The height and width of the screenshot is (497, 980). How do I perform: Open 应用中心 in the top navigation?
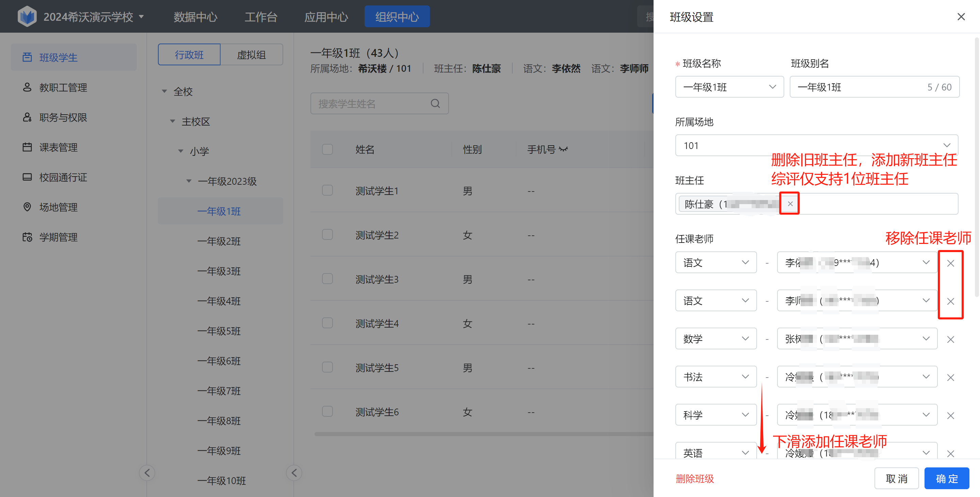point(326,17)
